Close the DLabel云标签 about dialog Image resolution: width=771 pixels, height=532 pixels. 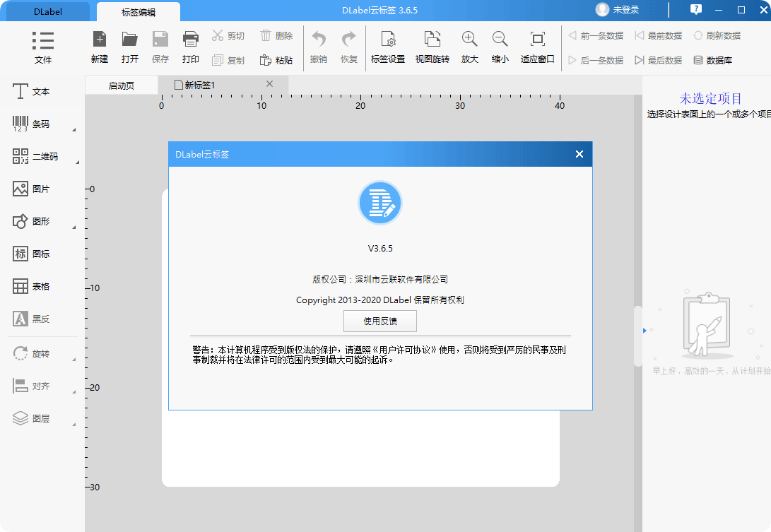(579, 154)
